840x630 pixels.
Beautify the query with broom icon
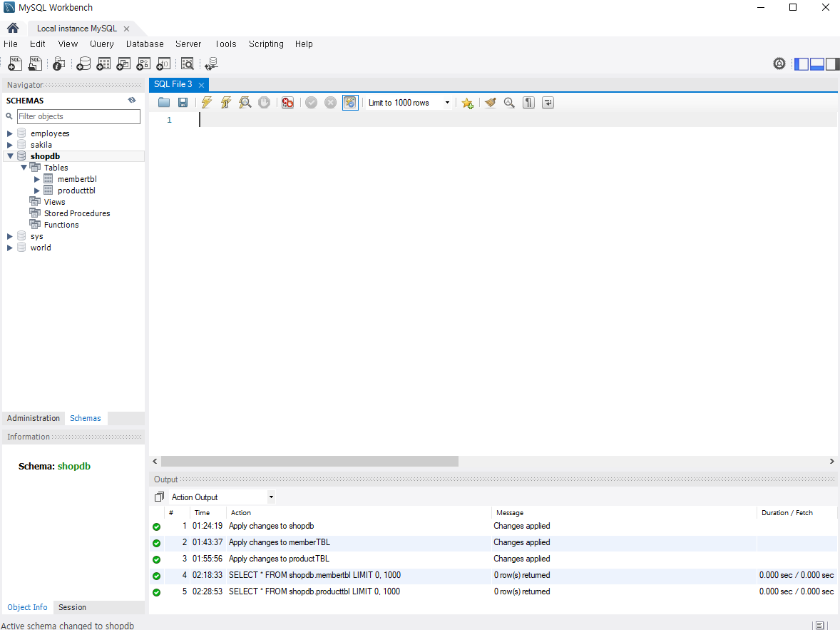(490, 103)
